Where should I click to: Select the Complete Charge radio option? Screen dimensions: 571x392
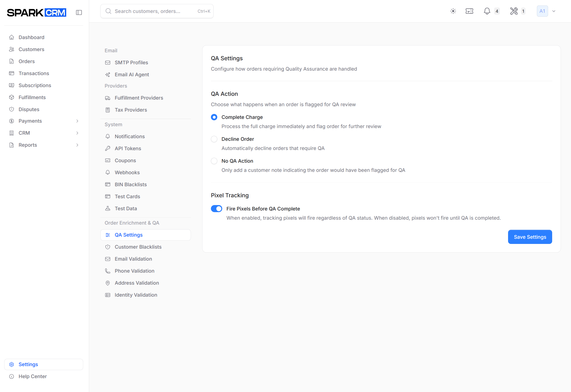214,117
